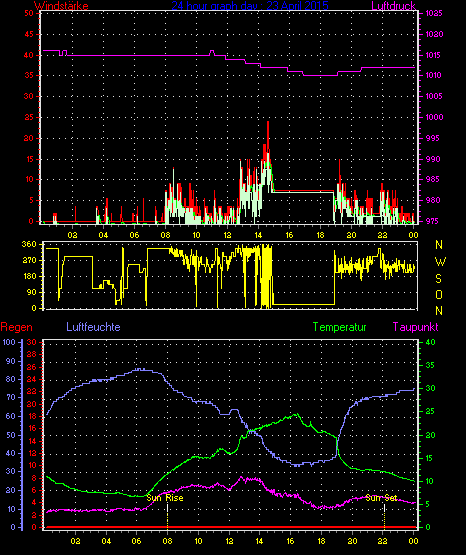The width and height of the screenshot is (466, 555).
Task: Click the 270 value on wind direction axis
Action: [x=29, y=261]
